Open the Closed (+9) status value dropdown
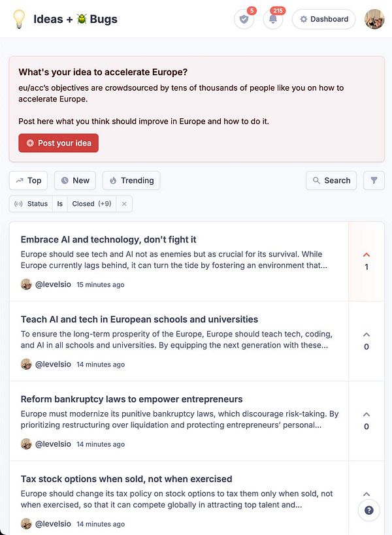 point(91,204)
